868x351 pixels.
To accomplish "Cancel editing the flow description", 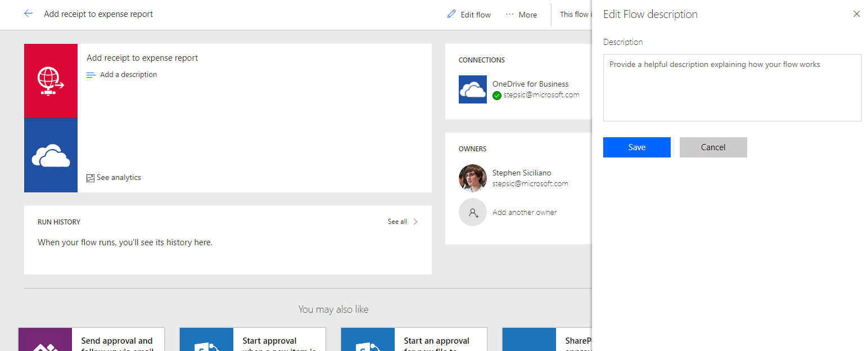I will 713,147.
